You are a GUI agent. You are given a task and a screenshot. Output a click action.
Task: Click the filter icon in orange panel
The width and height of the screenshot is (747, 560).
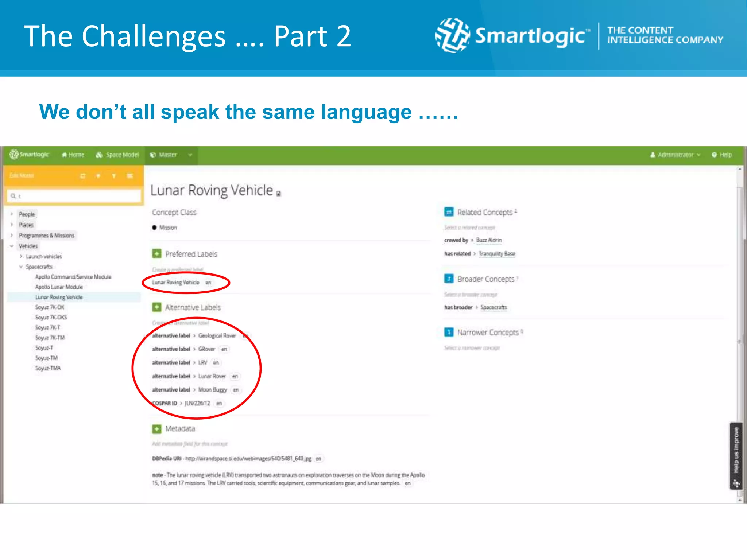pos(114,176)
